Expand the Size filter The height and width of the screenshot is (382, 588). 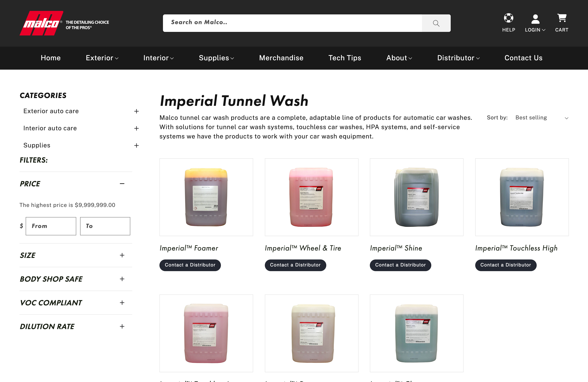pos(122,255)
